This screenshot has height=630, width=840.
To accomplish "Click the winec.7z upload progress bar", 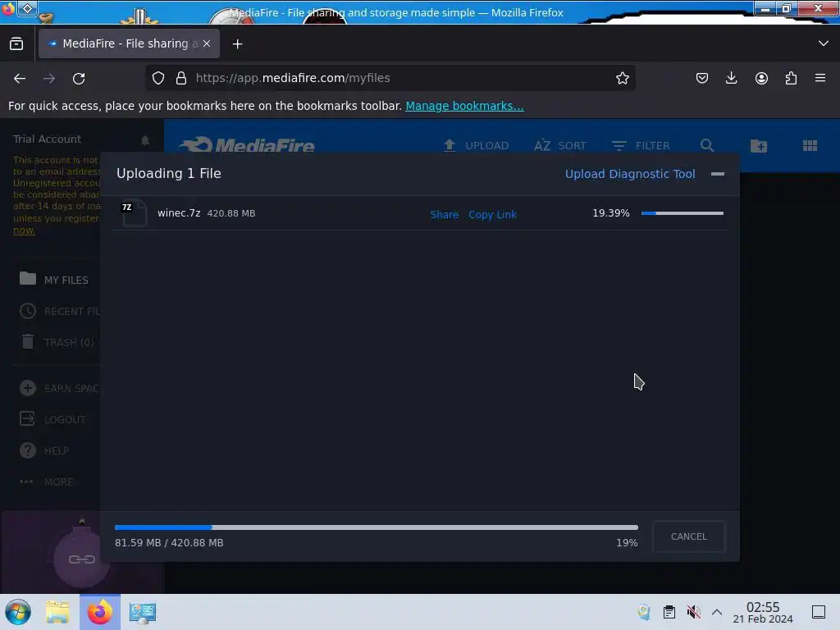I will pyautogui.click(x=682, y=213).
